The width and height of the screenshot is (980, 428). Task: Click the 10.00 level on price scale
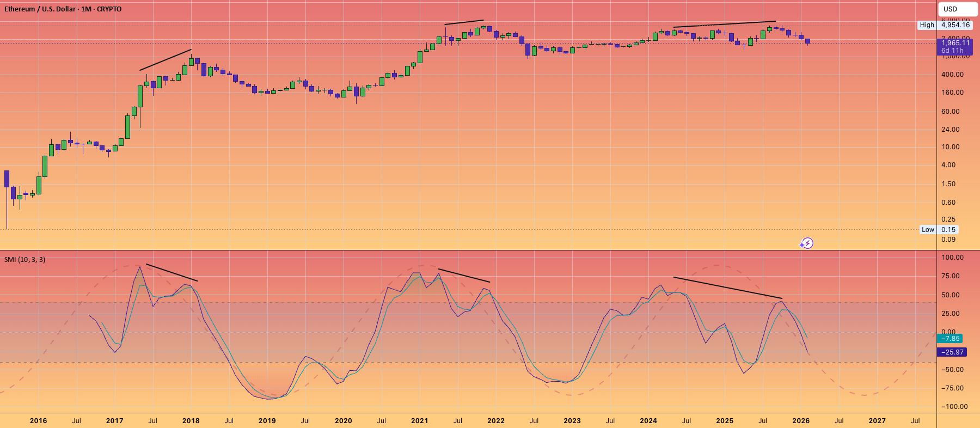click(x=951, y=147)
